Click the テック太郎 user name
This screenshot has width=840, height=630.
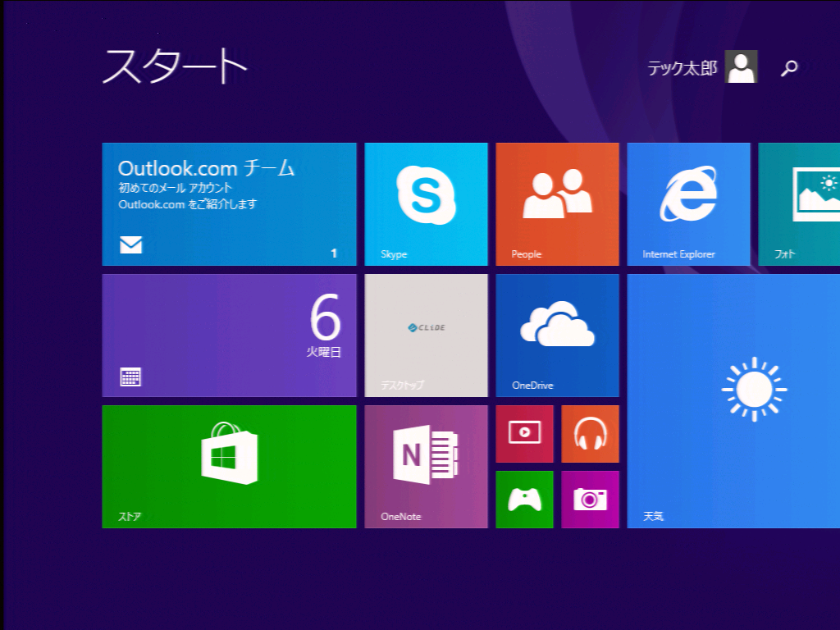(x=682, y=68)
